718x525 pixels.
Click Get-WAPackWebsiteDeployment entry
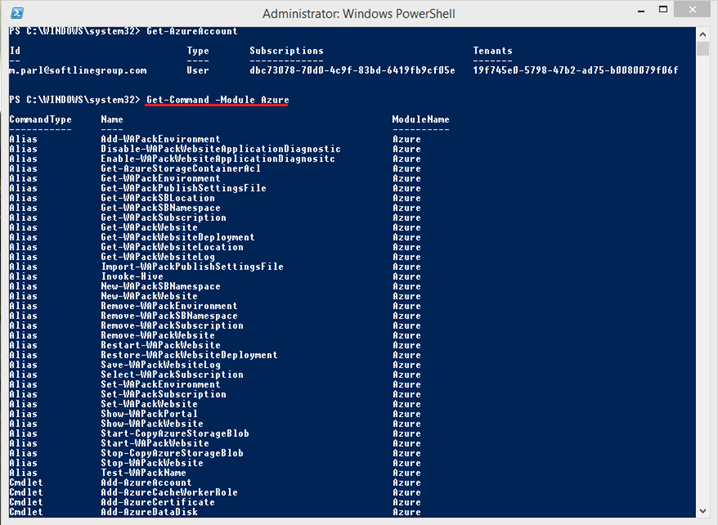coord(178,238)
